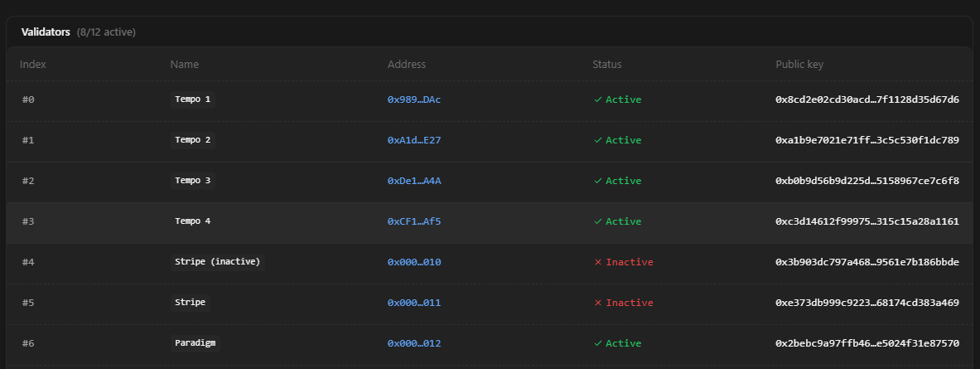Click the Active checkmark icon for Tempo 3
Viewport: 980px width, 369px height.
click(x=597, y=181)
